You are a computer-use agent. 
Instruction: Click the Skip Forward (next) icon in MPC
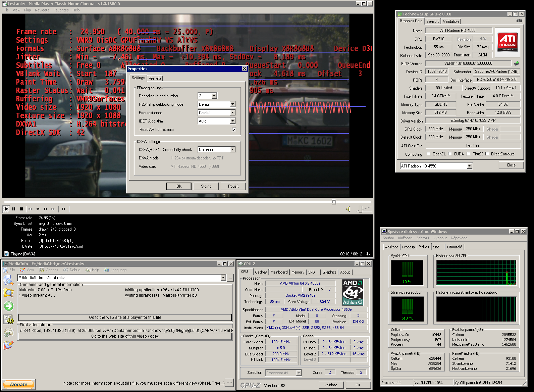click(x=53, y=209)
